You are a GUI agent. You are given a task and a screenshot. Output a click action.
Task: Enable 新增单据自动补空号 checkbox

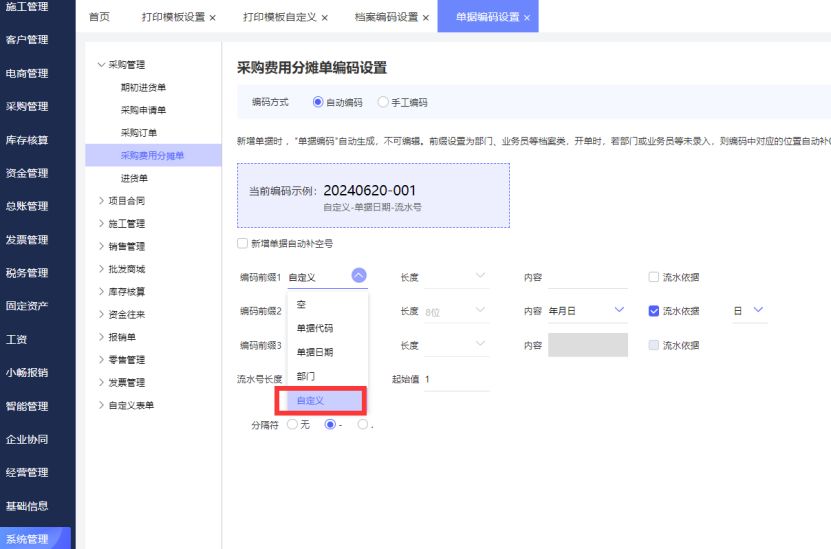click(x=242, y=243)
